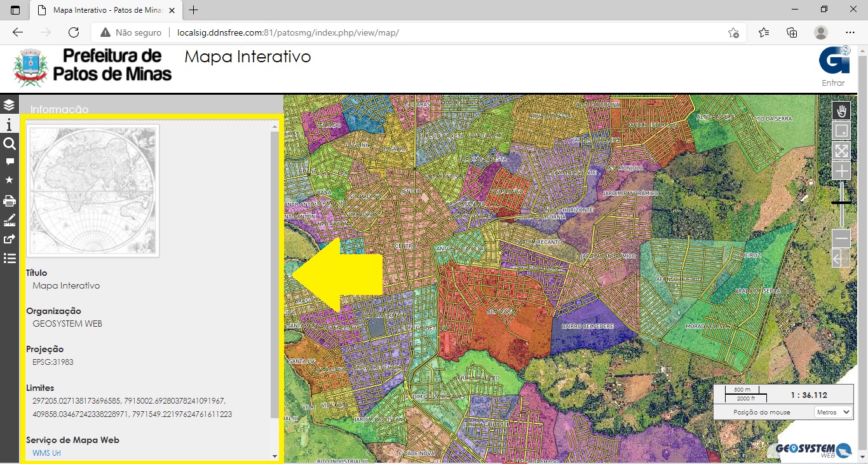Viewport: 868px width, 464px height.
Task: Click the printer icon in the sidebar
Action: (x=9, y=201)
